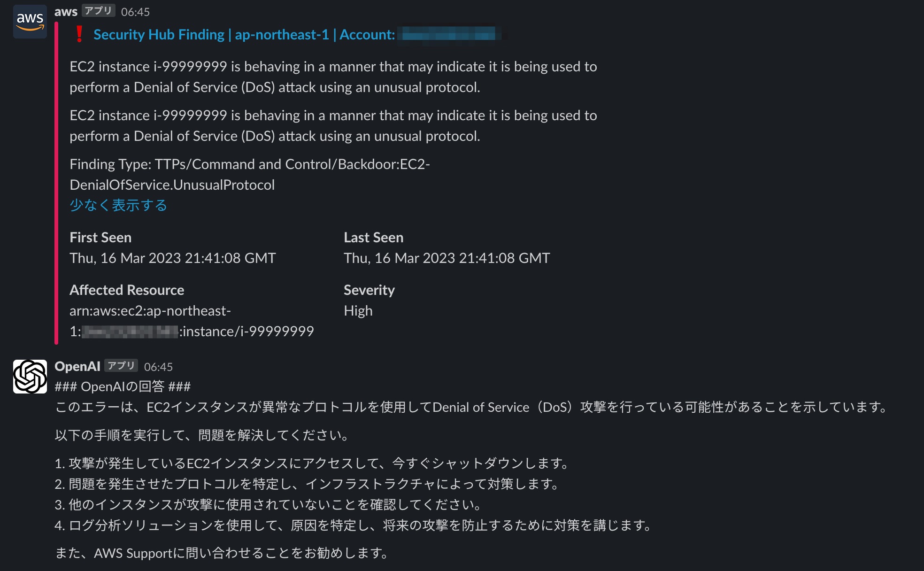
Task: Click the High severity value
Action: point(358,311)
